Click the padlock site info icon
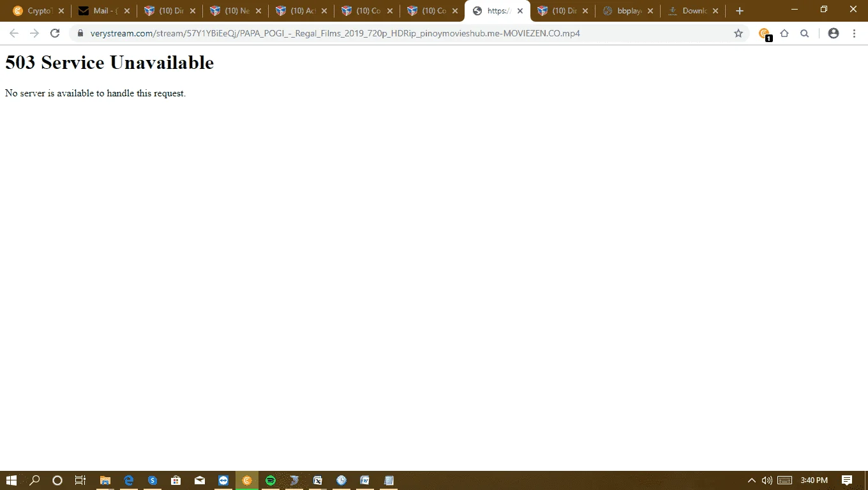Viewport: 868px width, 490px height. coord(80,33)
